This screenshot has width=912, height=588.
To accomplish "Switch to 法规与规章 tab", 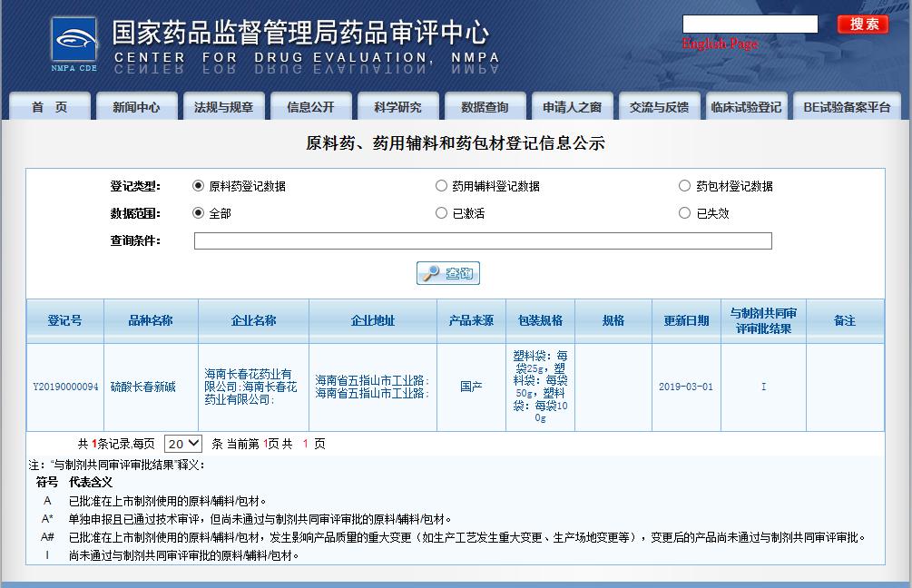I will 223,107.
